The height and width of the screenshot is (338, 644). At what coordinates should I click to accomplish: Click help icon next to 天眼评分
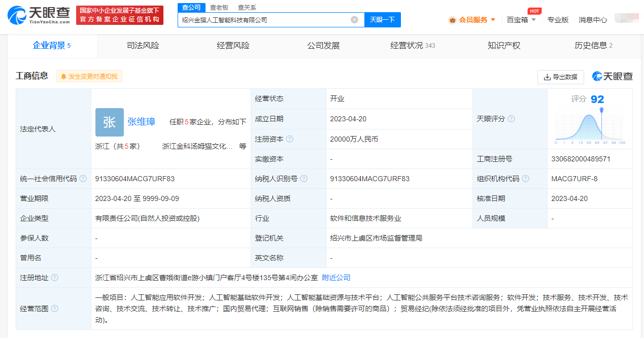511,119
